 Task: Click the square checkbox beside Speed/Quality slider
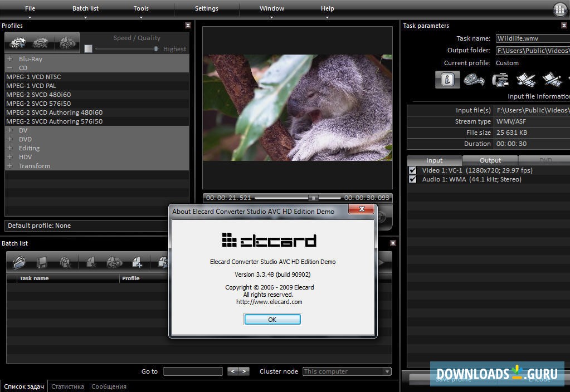click(89, 48)
